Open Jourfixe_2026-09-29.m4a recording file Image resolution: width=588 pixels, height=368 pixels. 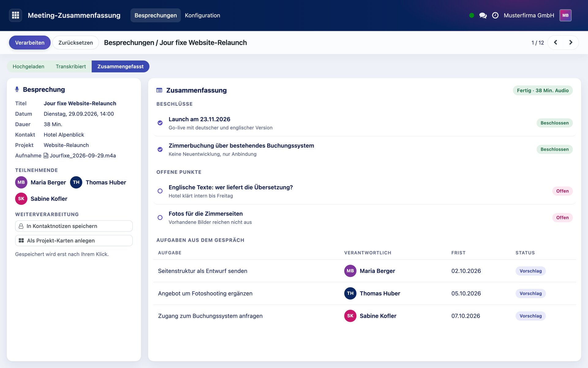click(83, 155)
